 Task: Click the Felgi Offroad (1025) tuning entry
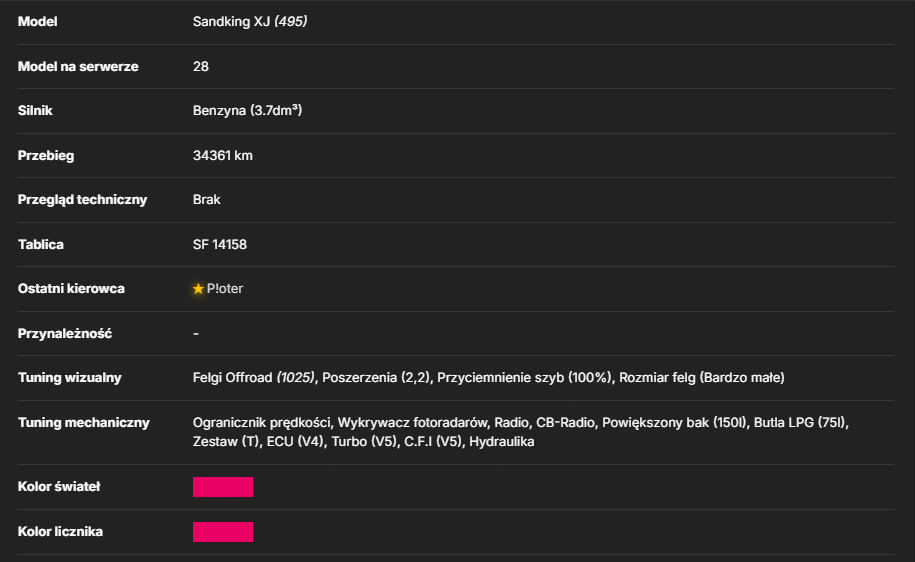[253, 378]
